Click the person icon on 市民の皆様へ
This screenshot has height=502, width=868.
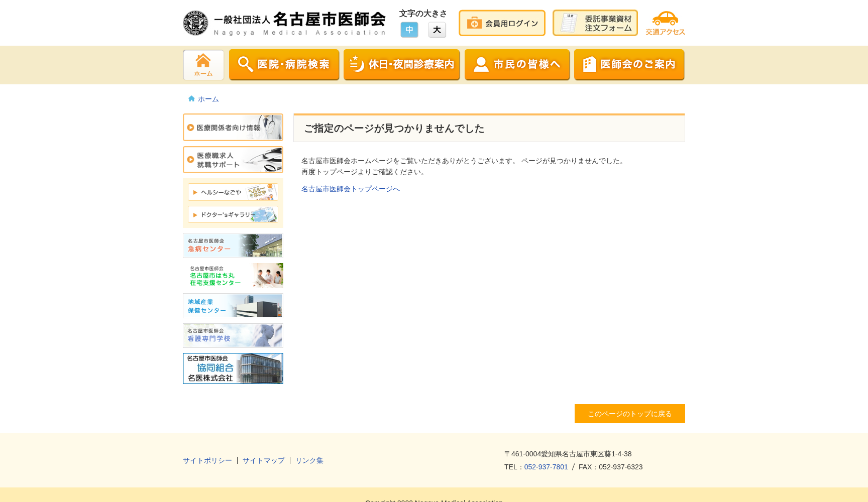pos(481,64)
